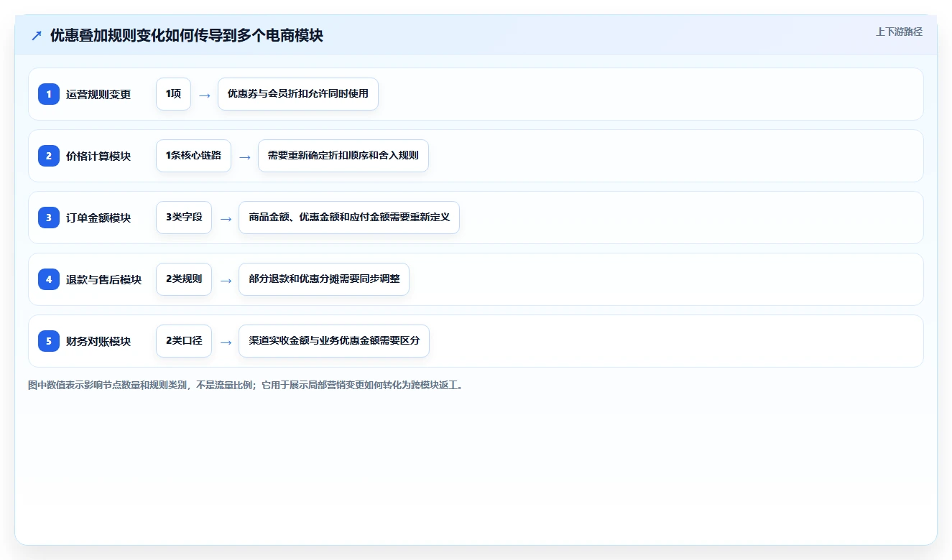Select the 退款与售后模块 label

click(104, 279)
